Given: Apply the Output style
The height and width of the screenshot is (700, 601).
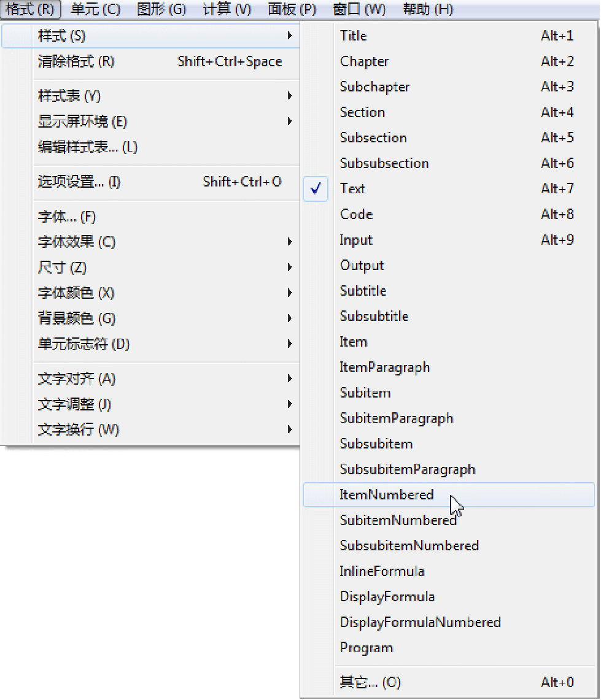Looking at the screenshot, I should coord(449,265).
